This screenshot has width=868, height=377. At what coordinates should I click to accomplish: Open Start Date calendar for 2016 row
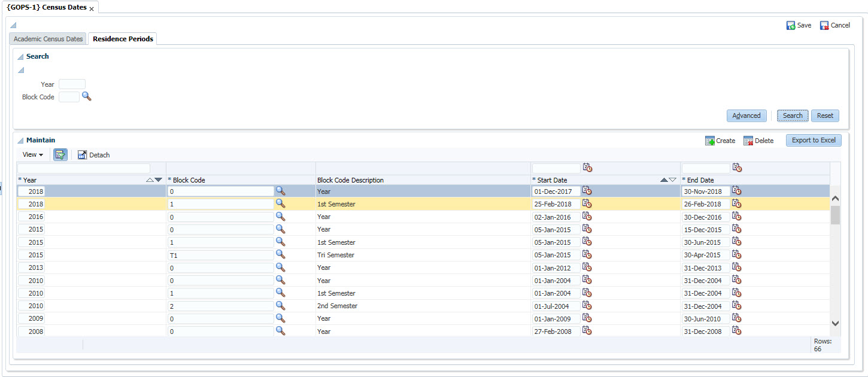pos(587,216)
